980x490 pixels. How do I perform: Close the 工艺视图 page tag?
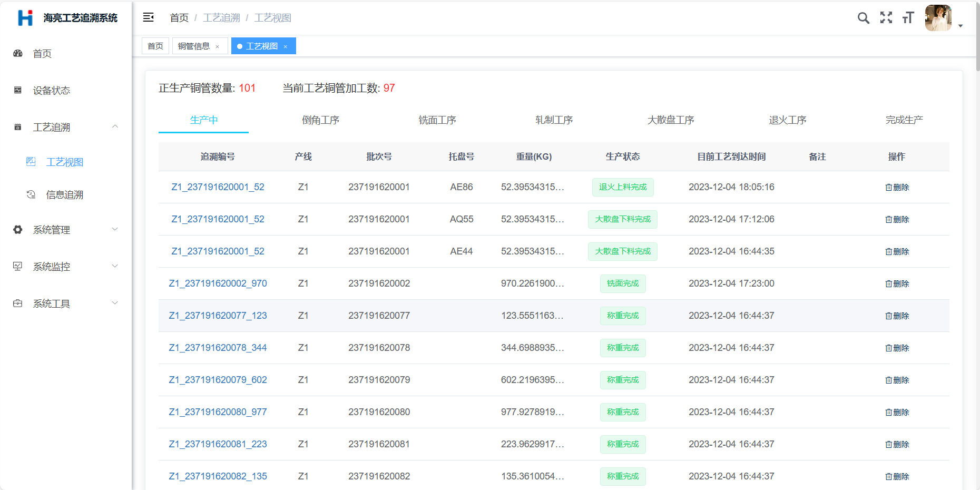[285, 46]
